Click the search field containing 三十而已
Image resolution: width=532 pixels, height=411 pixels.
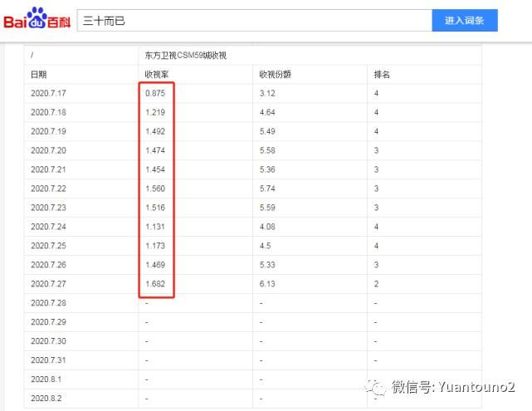click(255, 21)
